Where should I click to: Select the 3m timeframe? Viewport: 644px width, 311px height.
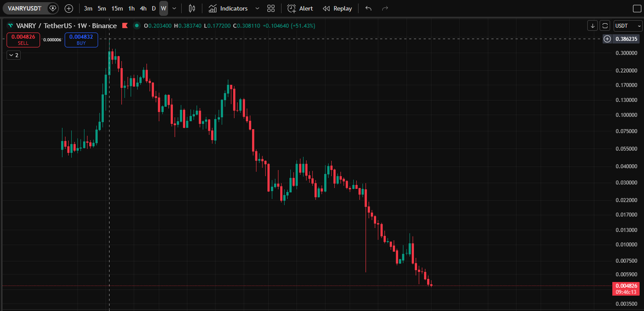(x=88, y=9)
